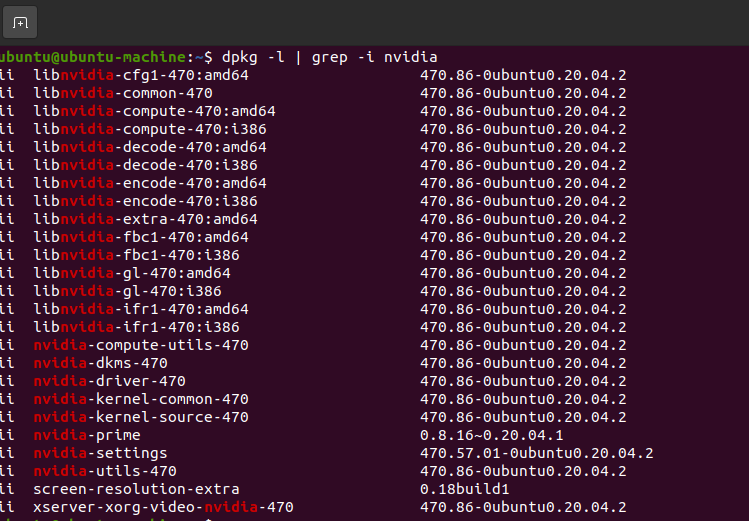Select package name libnvidia-extra-470:amd64
Image resolution: width=749 pixels, height=521 pixels.
[145, 219]
